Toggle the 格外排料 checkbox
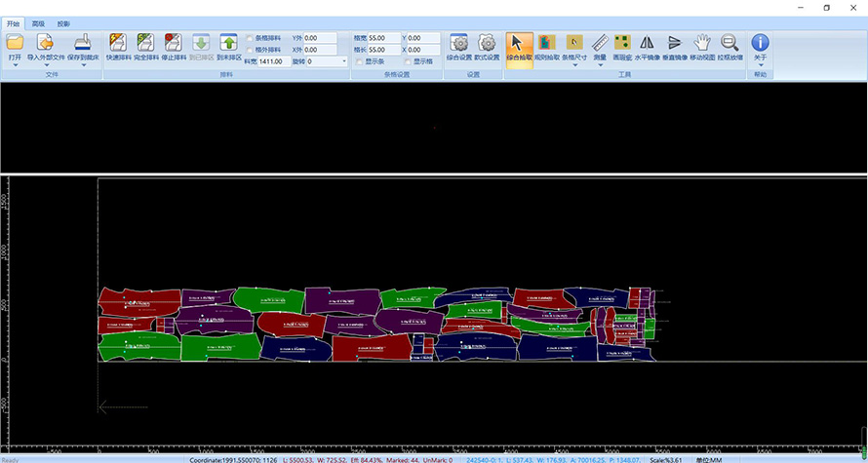The width and height of the screenshot is (868, 463). 251,49
